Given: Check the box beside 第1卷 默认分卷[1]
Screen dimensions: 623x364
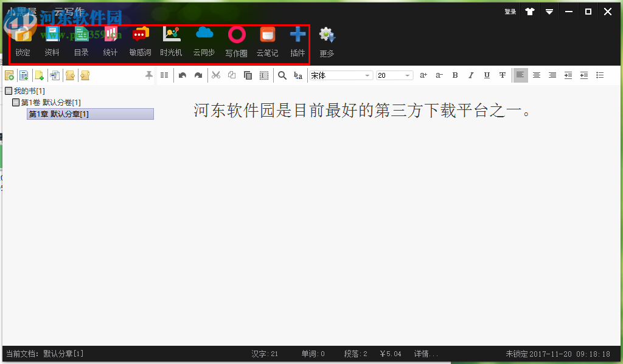Looking at the screenshot, I should tap(16, 101).
